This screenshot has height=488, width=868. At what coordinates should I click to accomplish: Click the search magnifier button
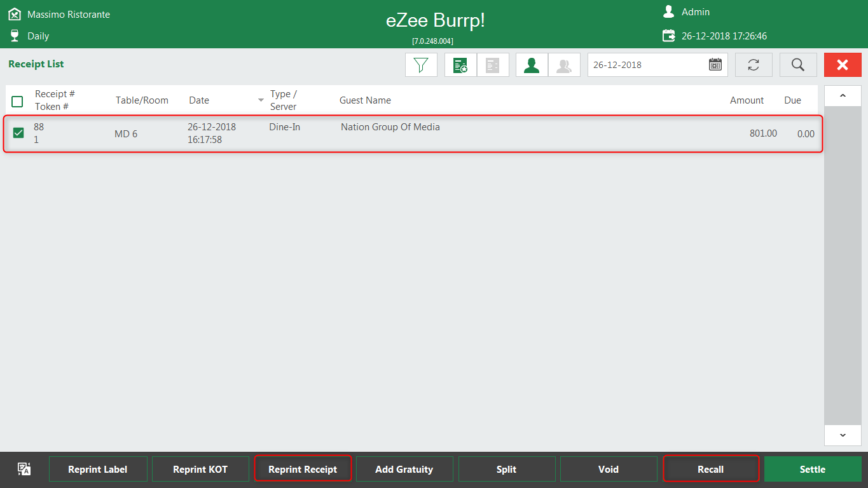[798, 65]
